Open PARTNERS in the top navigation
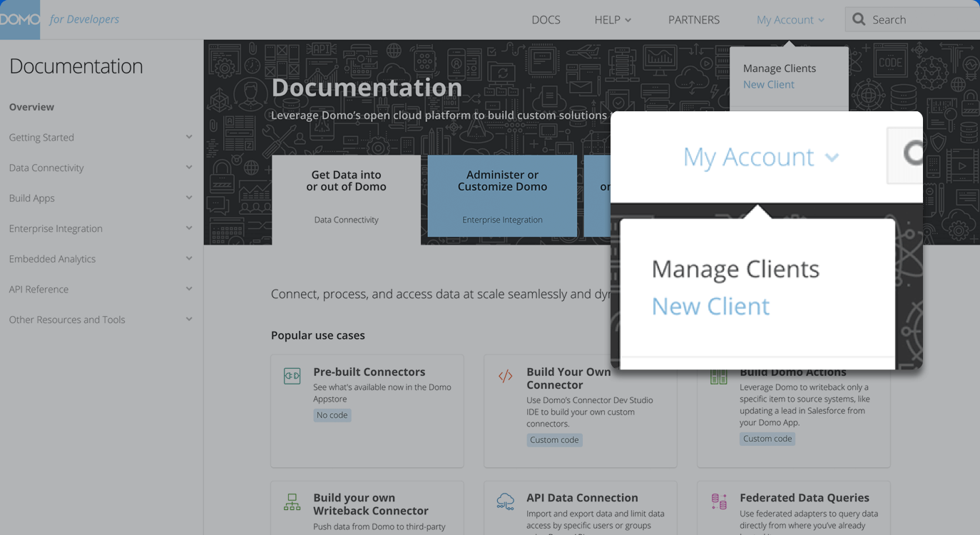980x535 pixels. [693, 20]
